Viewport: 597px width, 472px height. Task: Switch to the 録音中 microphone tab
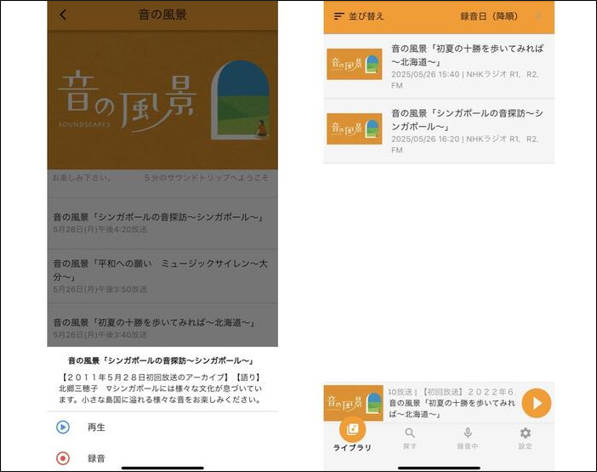click(468, 438)
